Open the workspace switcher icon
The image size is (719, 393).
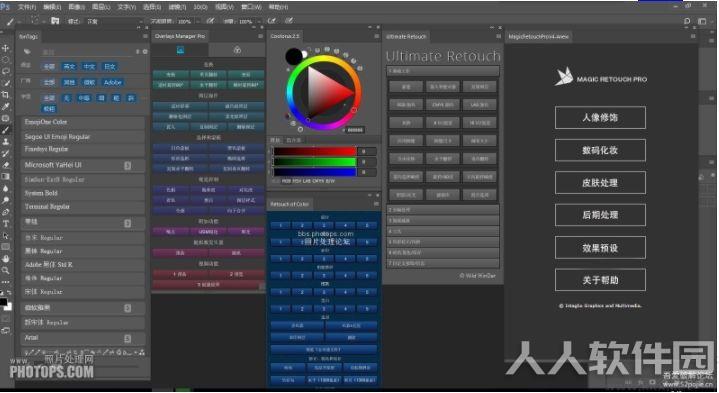coord(702,21)
